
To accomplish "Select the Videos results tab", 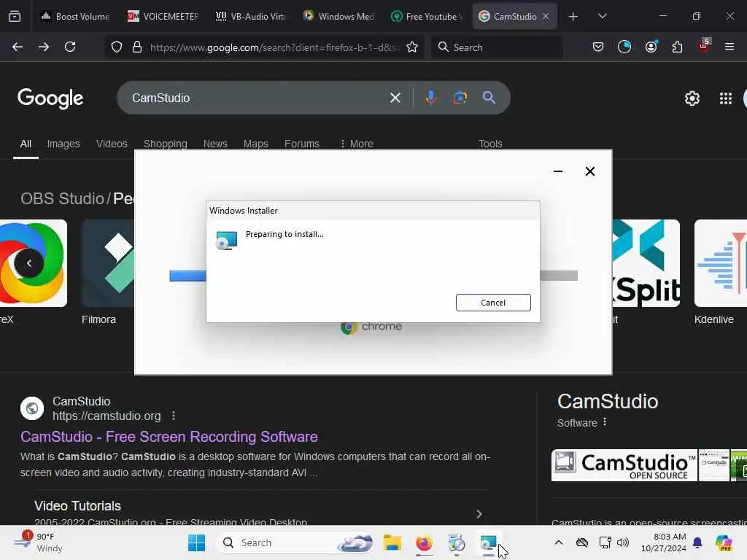I will [x=112, y=144].
